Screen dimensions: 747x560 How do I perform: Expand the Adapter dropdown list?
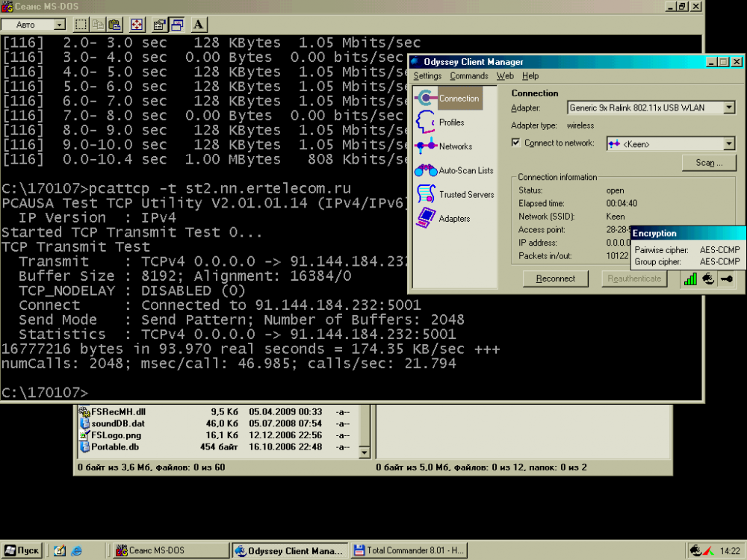click(729, 108)
